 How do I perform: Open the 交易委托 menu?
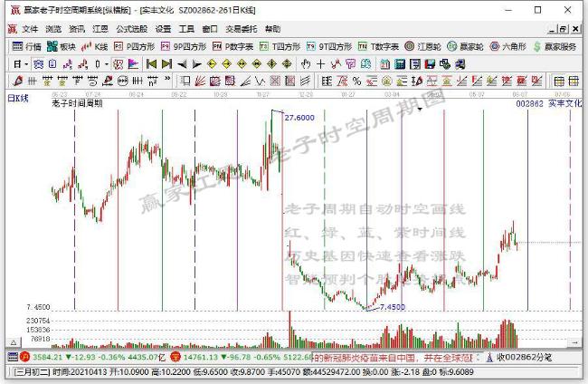point(242,29)
